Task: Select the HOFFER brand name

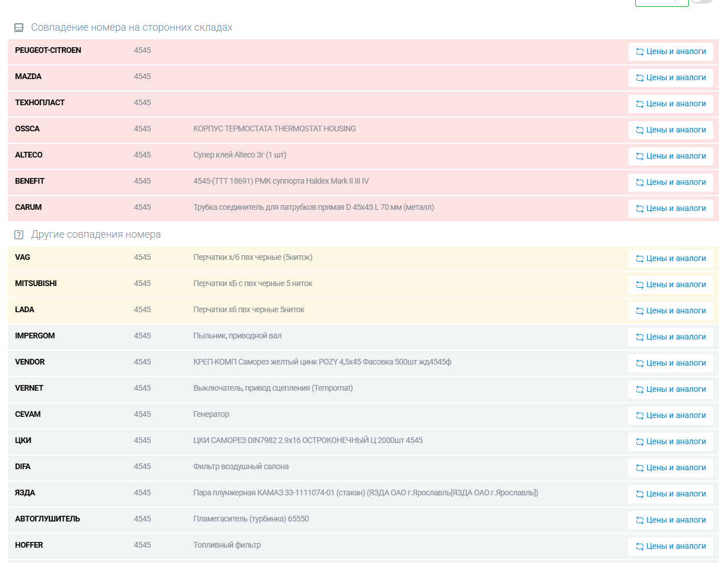Action: pos(29,545)
